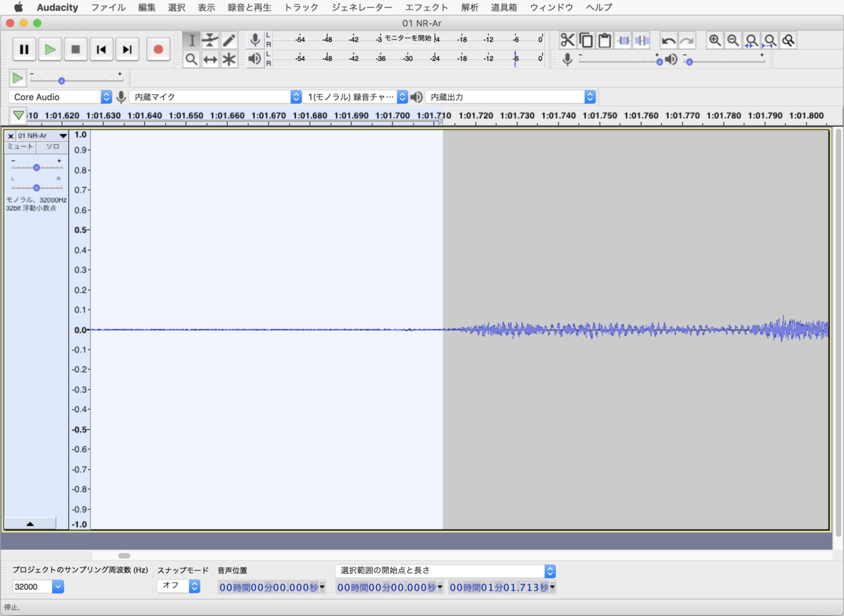The height and width of the screenshot is (616, 844).
Task: Skip to the start of the project
Action: (101, 49)
